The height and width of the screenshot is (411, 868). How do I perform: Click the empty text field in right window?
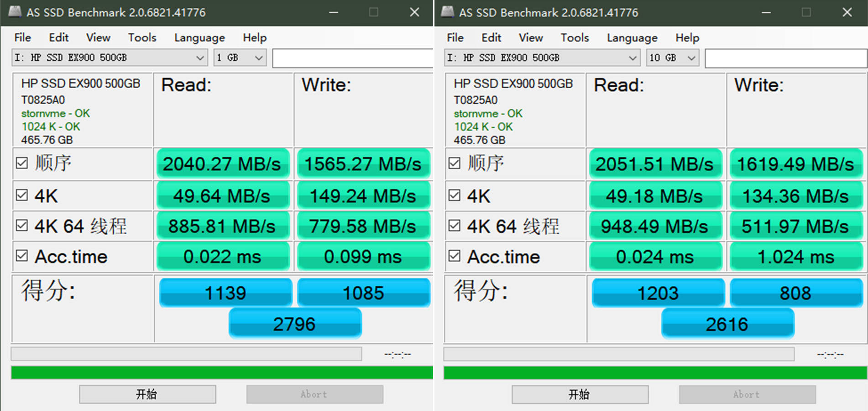tap(786, 58)
